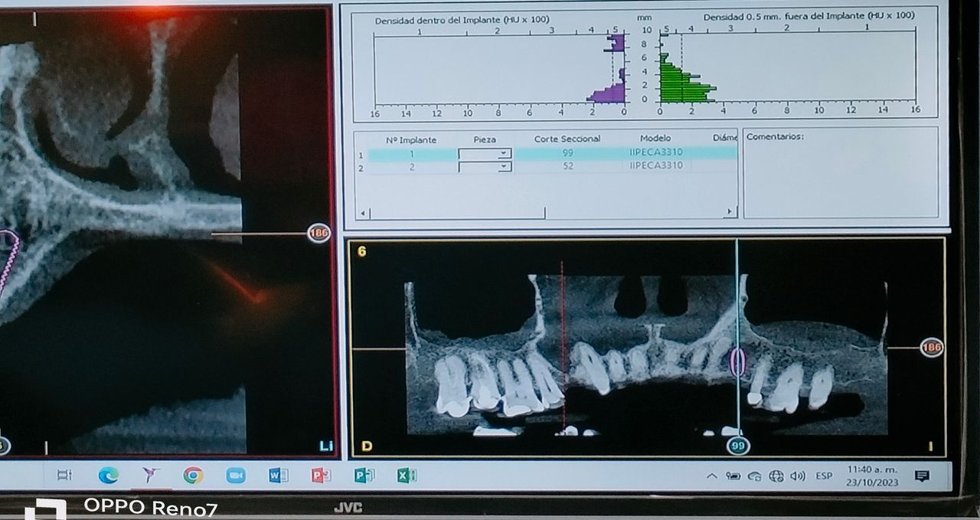980x520 pixels.
Task: Launch Google Chrome from the taskbar
Action: pos(193,476)
